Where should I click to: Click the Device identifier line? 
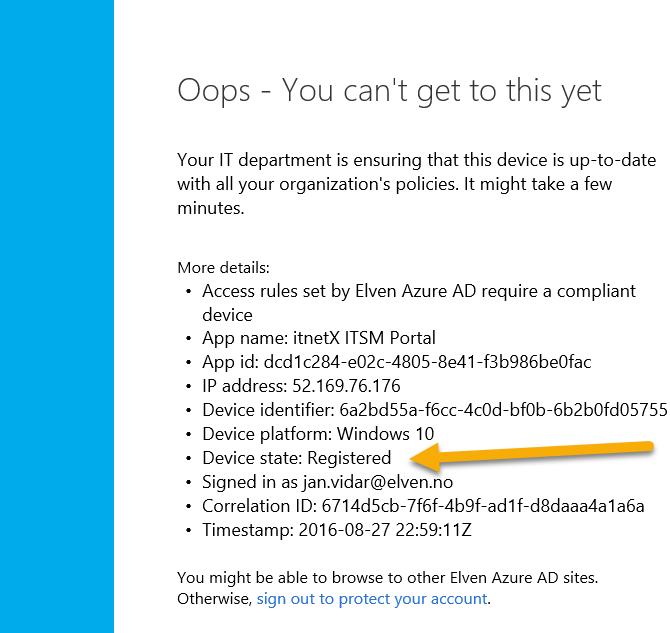pyautogui.click(x=435, y=410)
